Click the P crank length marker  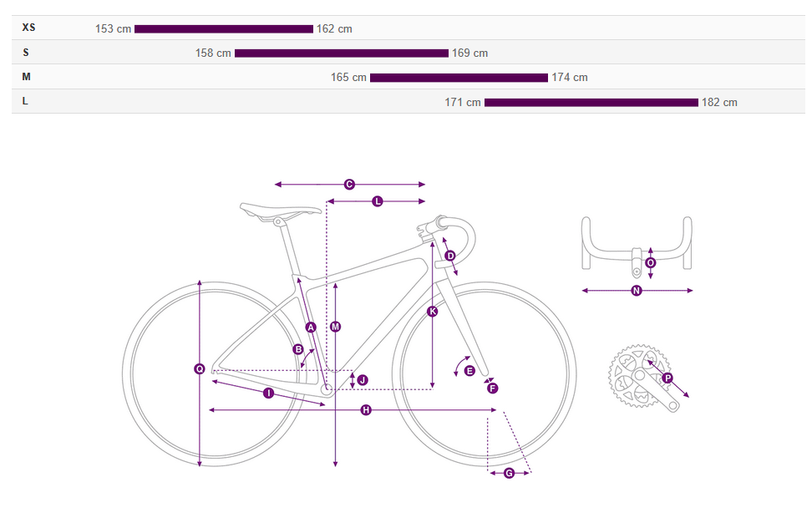click(x=667, y=378)
